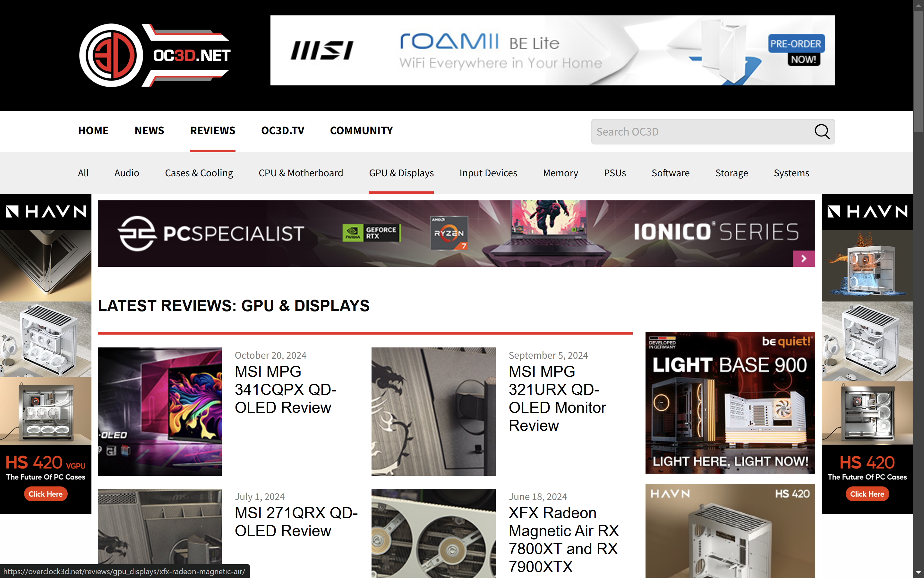Open the COMMUNITY menu item

(x=361, y=131)
